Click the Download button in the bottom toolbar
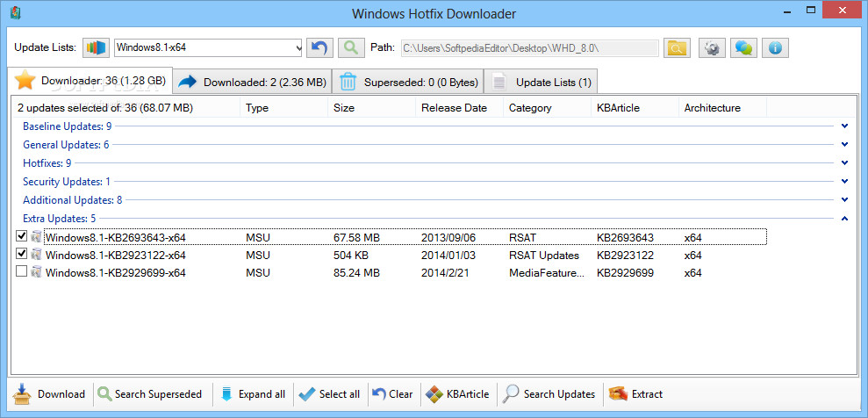This screenshot has height=418, width=868. 49,394
